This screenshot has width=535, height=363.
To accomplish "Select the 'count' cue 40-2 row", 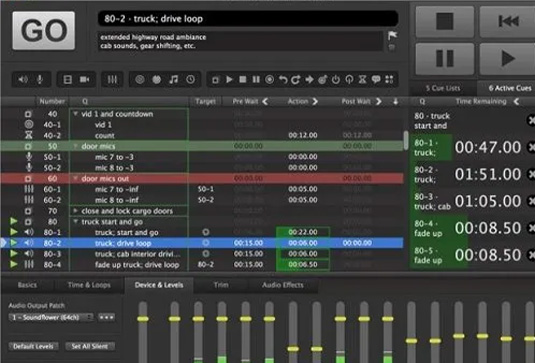I will (202, 135).
